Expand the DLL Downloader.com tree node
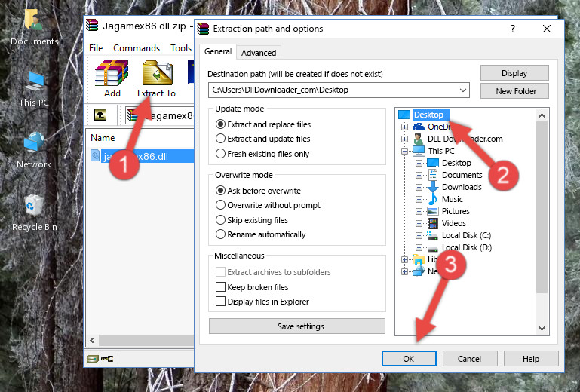Viewport: 580px width, 392px height. [x=405, y=139]
